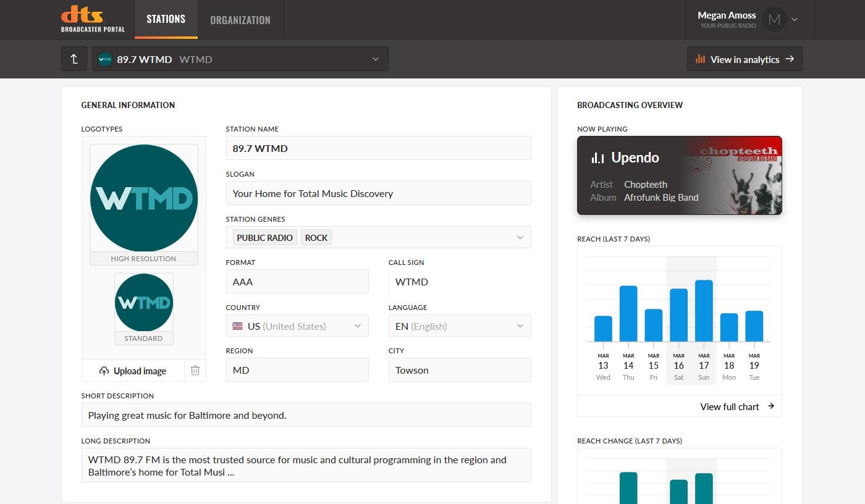Open the Country dropdown
Viewport: 865px width, 504px height.
pos(297,325)
